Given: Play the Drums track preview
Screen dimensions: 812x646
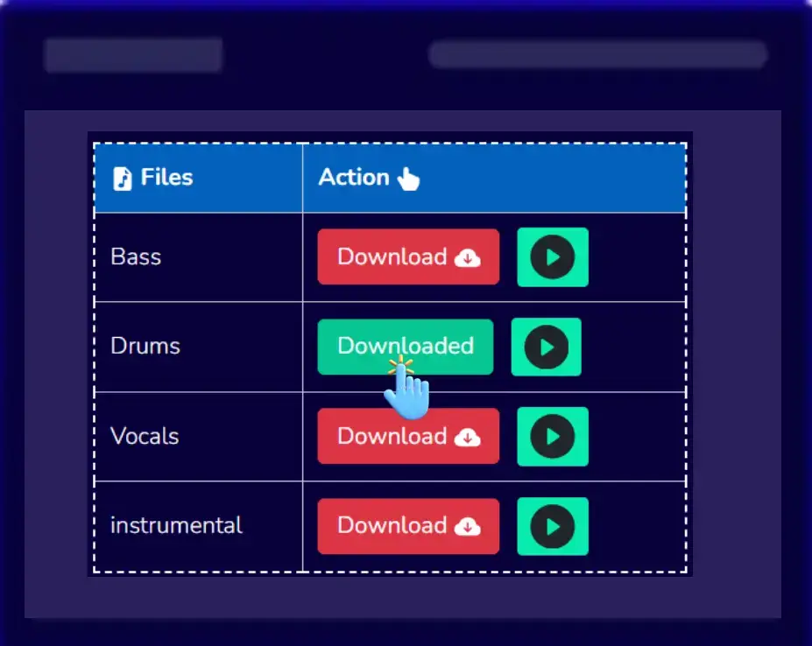Looking at the screenshot, I should coord(546,348).
